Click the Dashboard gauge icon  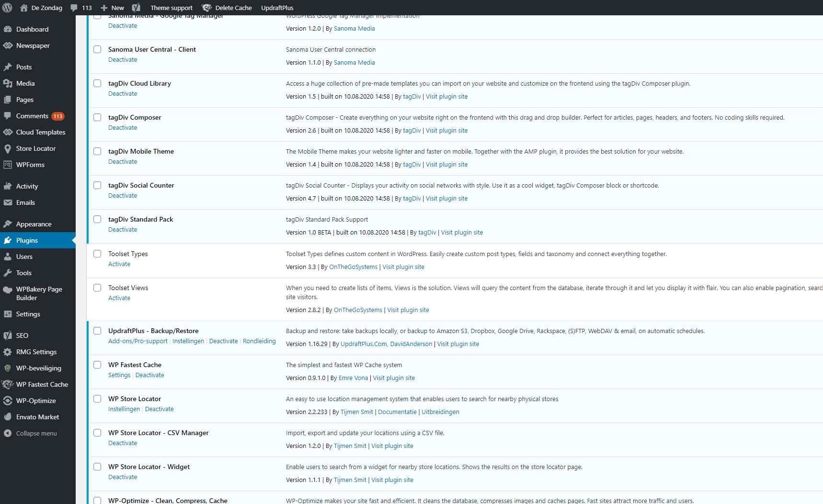pyautogui.click(x=8, y=29)
